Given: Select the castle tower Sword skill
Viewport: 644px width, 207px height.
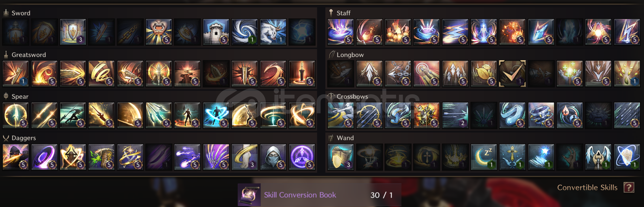Looking at the screenshot, I should (216, 32).
